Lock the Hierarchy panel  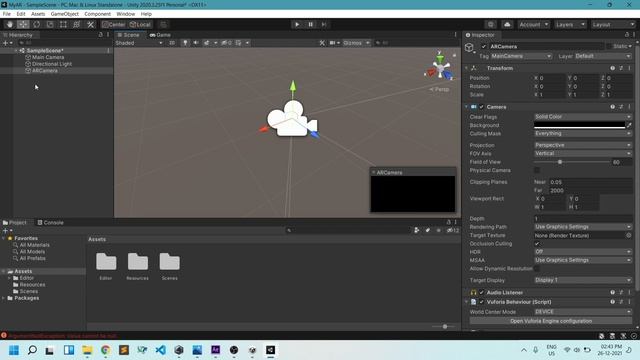click(100, 35)
